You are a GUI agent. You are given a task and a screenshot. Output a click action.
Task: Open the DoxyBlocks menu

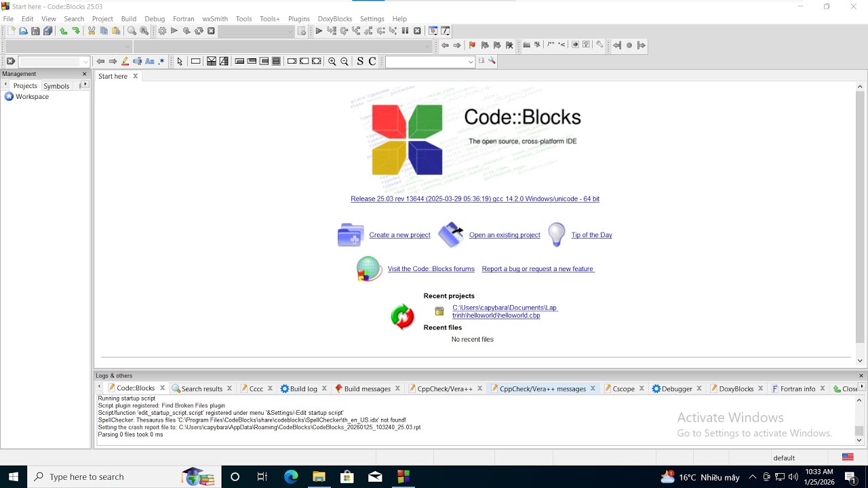(x=335, y=19)
